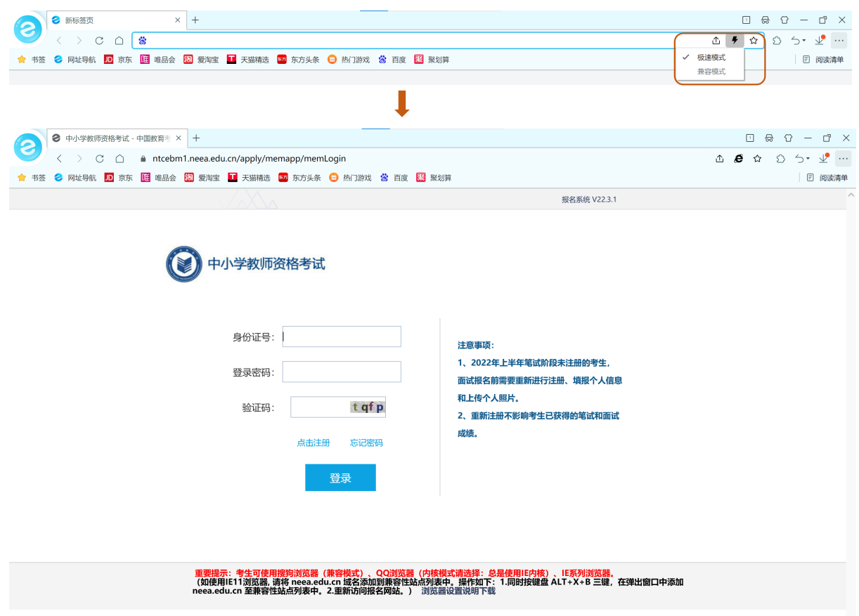Open skin shirt icon in 新标签页 window
This screenshot has width=859, height=616.
point(784,20)
